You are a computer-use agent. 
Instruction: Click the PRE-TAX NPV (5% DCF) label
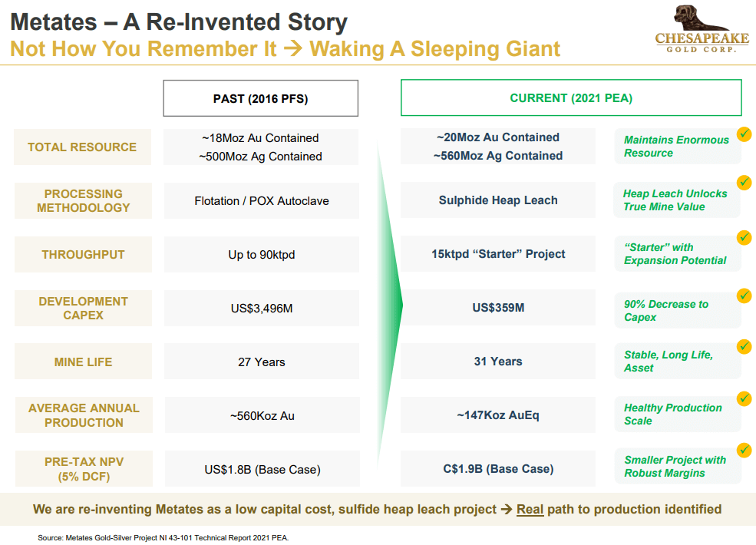pyautogui.click(x=84, y=469)
